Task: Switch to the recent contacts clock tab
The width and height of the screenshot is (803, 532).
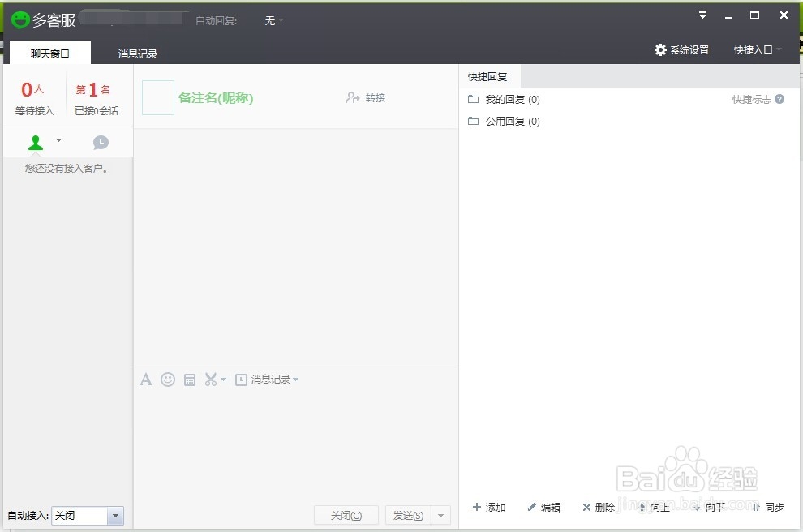Action: (x=101, y=142)
